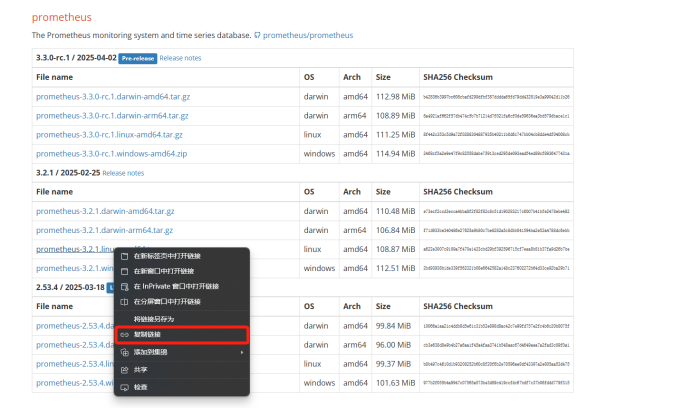Screen dimensions: 692x408
Task: Download prometheus-3.3.0-rc.1.darwin-amd64.tar.gz
Action: click(113, 97)
